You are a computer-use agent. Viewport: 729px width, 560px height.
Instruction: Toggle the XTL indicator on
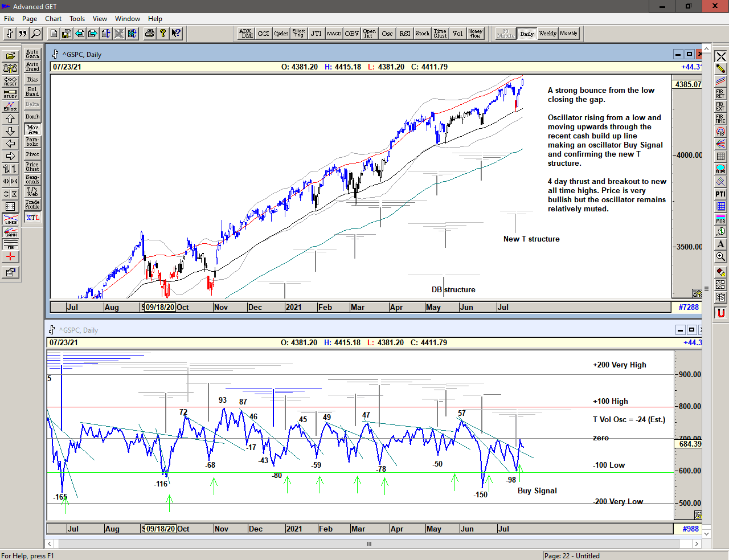[32, 218]
